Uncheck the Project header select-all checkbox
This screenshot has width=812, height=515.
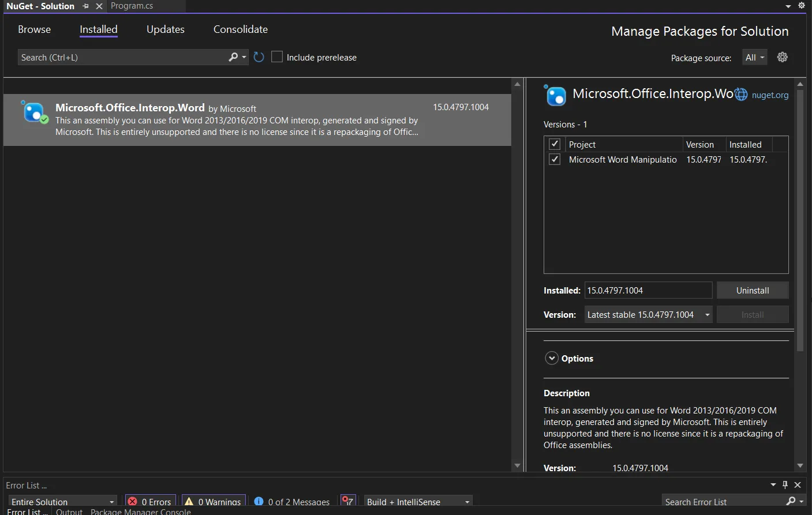tap(555, 144)
